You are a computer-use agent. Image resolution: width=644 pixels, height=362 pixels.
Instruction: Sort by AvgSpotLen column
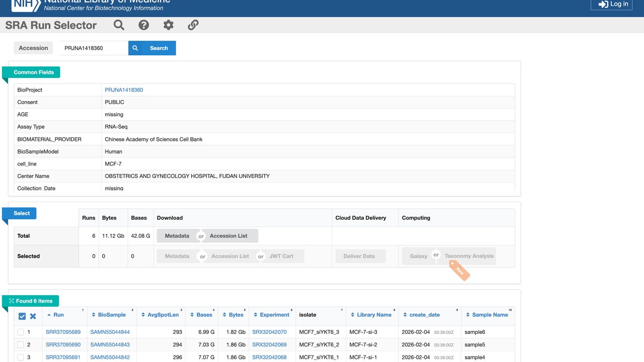(163, 315)
